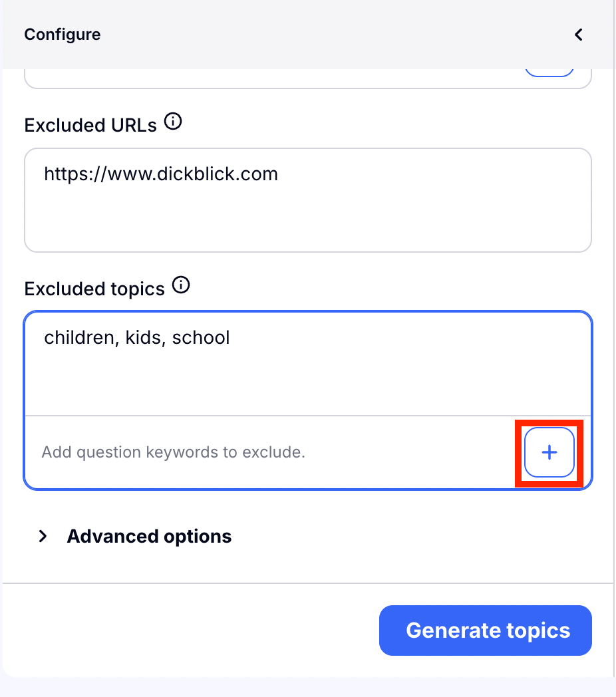Focus the Add question keywords to exclude field
The image size is (616, 697).
[x=266, y=452]
